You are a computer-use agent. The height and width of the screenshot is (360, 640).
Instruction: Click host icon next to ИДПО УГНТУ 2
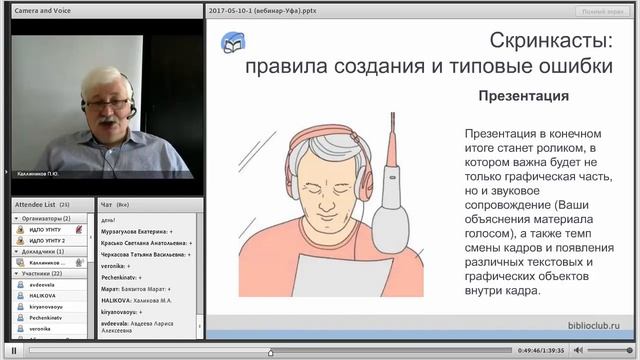(20, 240)
